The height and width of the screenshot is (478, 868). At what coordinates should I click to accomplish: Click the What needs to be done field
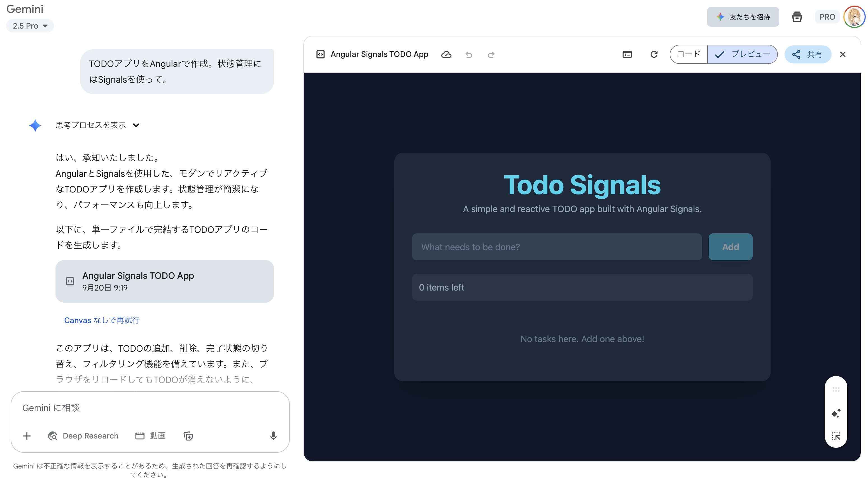coord(557,247)
